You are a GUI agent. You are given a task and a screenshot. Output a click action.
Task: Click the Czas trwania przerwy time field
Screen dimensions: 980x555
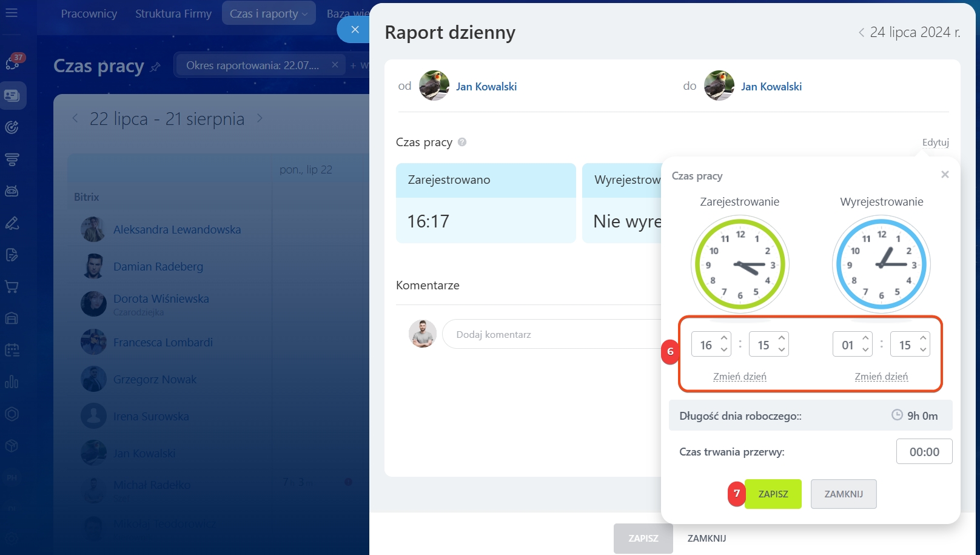pos(924,452)
